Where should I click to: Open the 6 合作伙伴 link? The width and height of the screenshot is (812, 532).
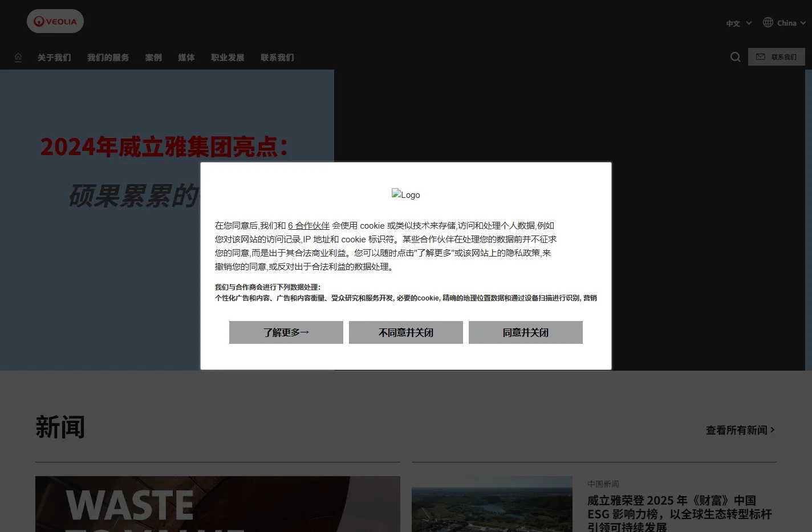308,226
